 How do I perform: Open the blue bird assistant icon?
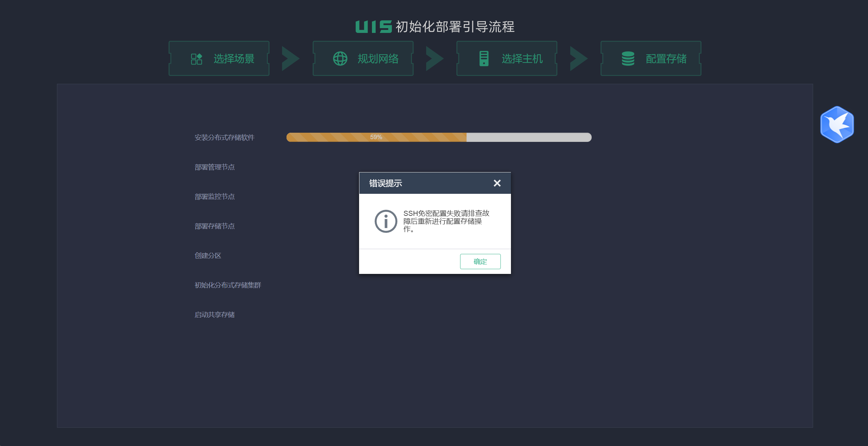pos(837,125)
